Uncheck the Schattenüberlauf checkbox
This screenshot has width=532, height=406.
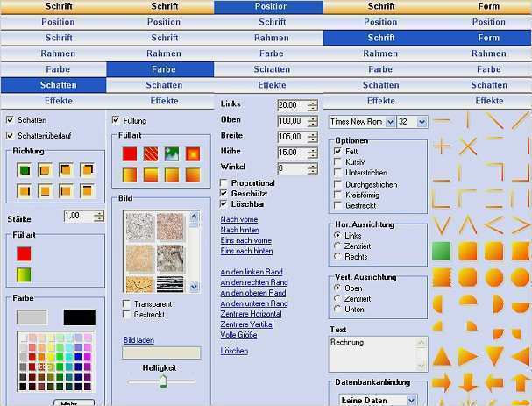click(11, 135)
